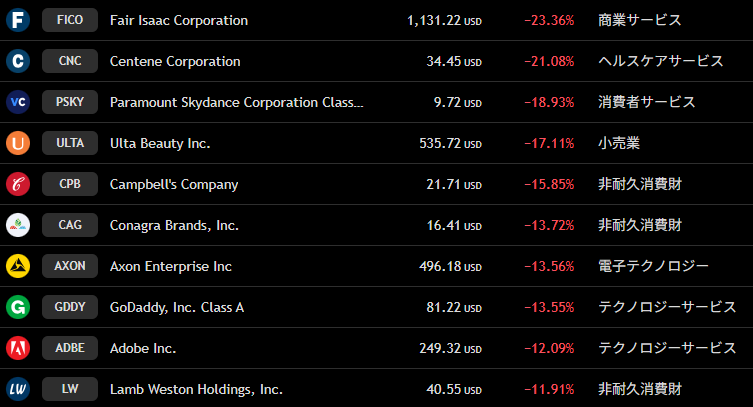
Task: Click the Paramount Skydance logo icon
Action: (18, 102)
